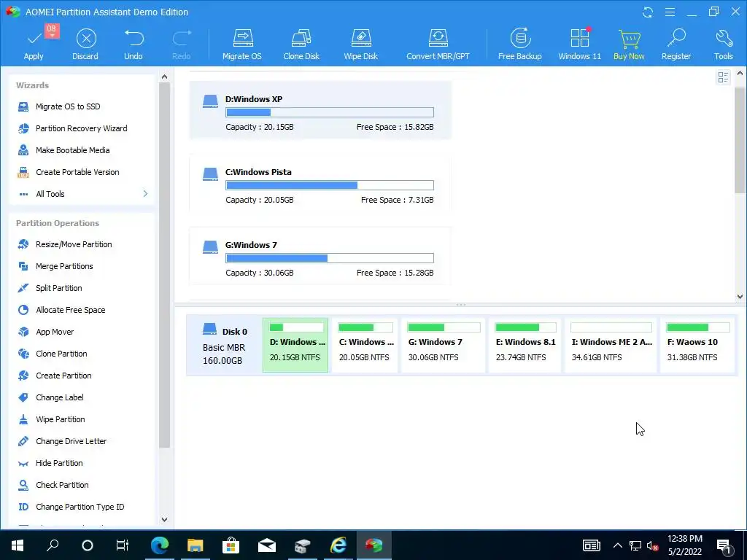This screenshot has width=747, height=560.
Task: Click sidebar scrollbar down arrow
Action: point(164,519)
